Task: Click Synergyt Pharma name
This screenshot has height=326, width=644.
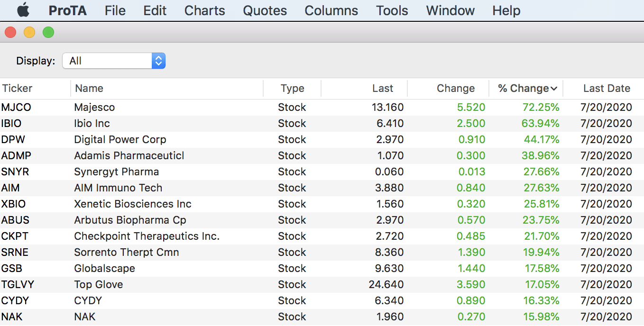Action: (117, 172)
